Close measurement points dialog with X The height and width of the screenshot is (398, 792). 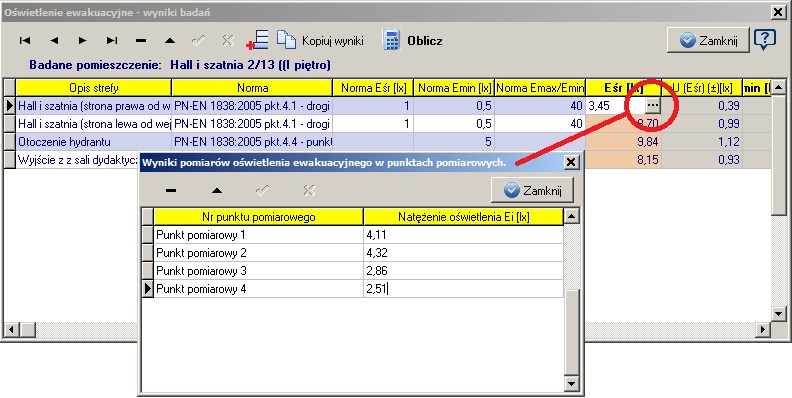pos(571,162)
